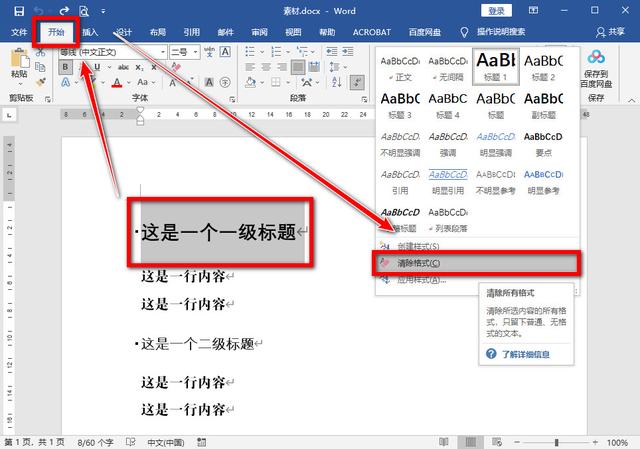Click 了解详细信息 link in tooltip
Screen dimensions: 640x449
(x=526, y=354)
